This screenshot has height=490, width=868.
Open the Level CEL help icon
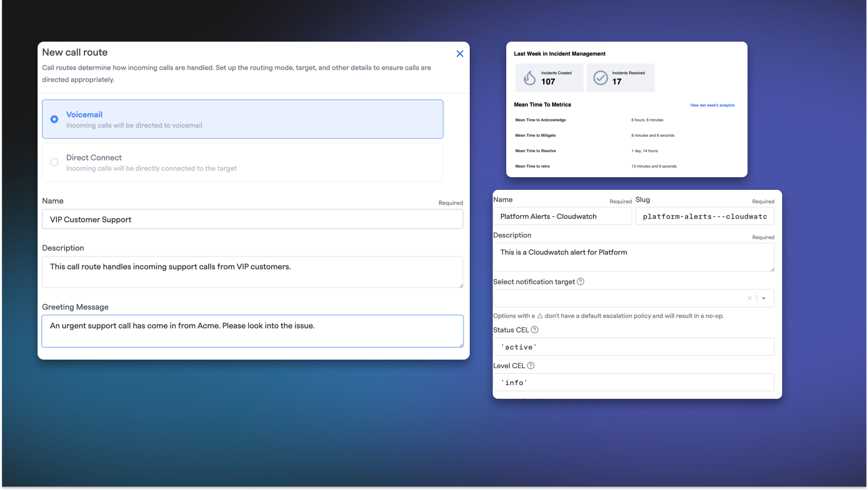point(531,366)
